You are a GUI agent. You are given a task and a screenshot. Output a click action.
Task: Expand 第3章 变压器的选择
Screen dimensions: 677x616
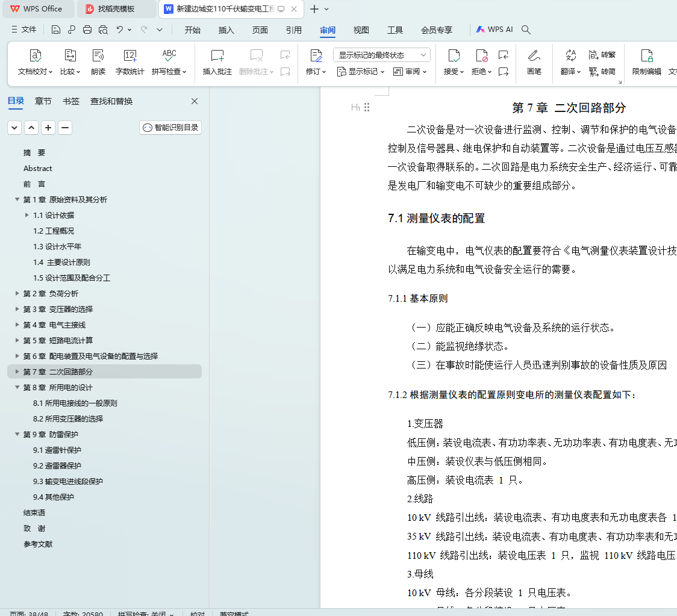click(17, 309)
